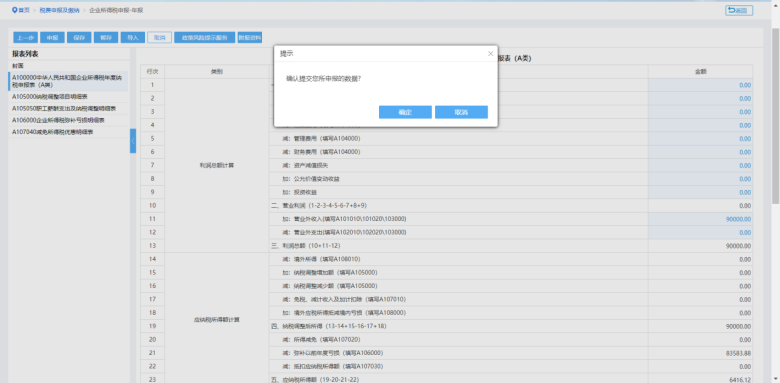Click amount field for row 5 管理费用

coord(700,138)
